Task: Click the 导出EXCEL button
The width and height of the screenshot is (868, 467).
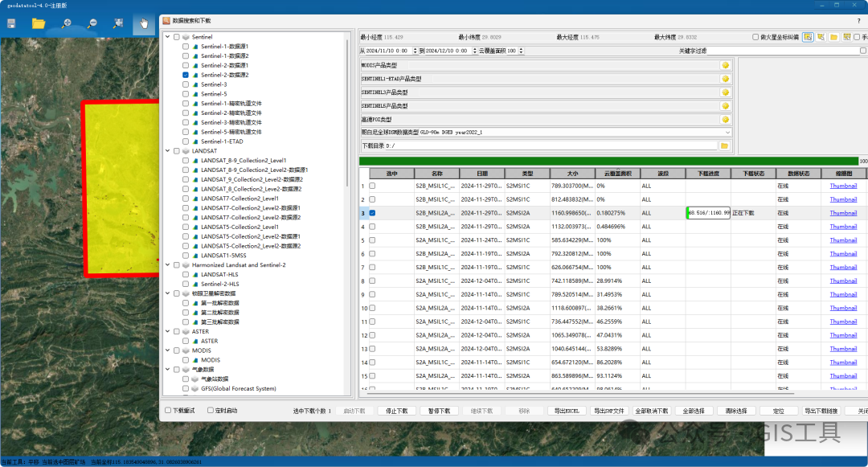Action: point(567,411)
